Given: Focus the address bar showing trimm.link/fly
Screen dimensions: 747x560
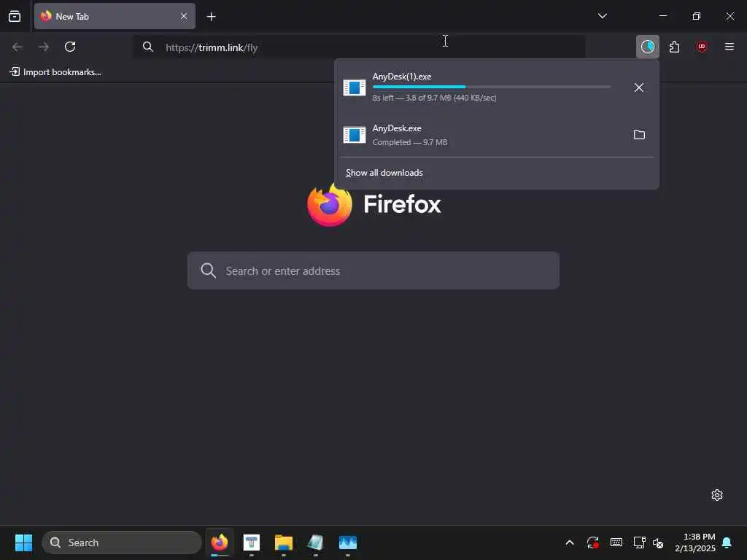Looking at the screenshot, I should [359, 47].
